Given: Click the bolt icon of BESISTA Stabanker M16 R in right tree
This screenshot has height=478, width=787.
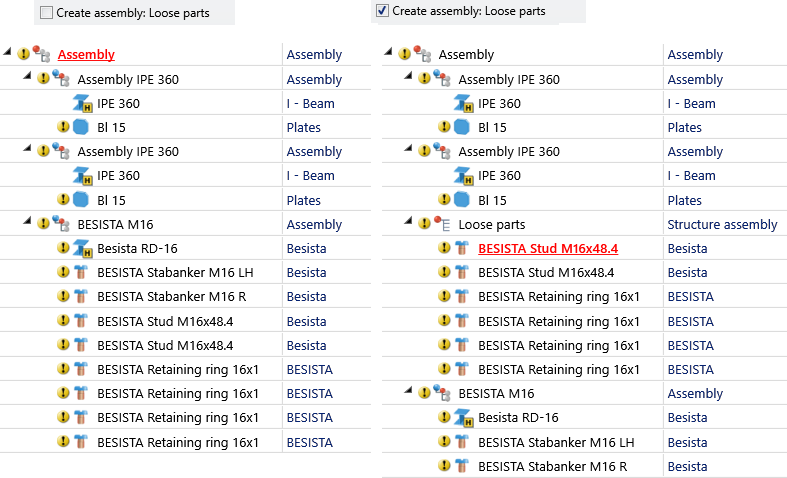Looking at the screenshot, I should pyautogui.click(x=461, y=466).
